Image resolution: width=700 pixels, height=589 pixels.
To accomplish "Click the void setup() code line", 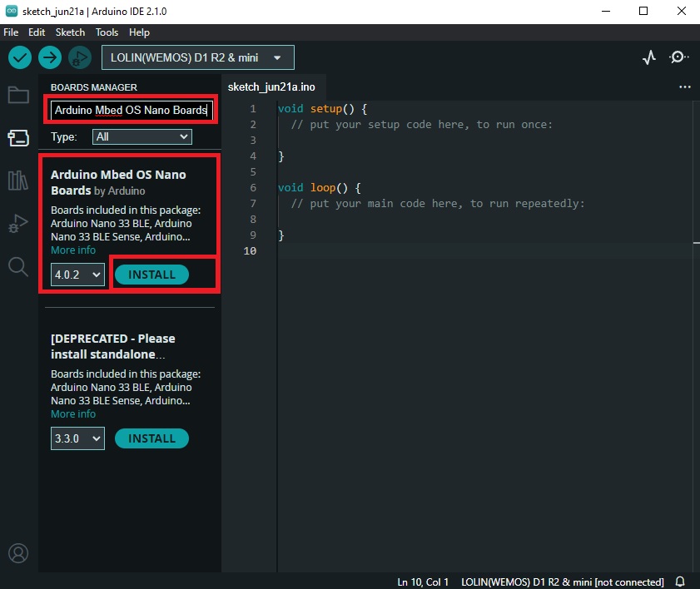I will (322, 109).
